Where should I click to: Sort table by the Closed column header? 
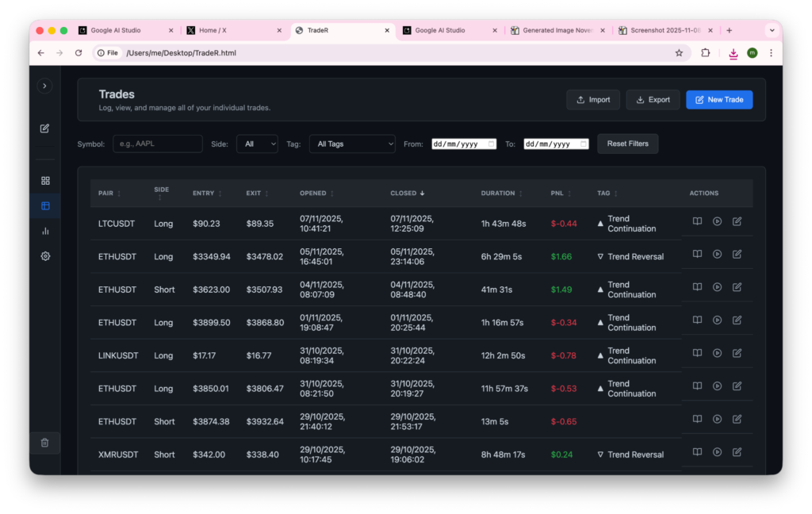[x=408, y=193]
